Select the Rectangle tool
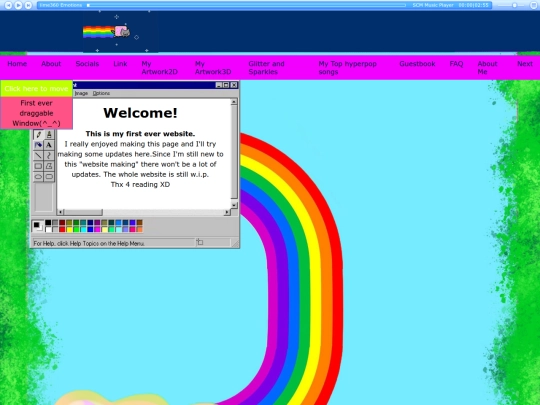Screen dimensions: 540x405 click(38, 166)
